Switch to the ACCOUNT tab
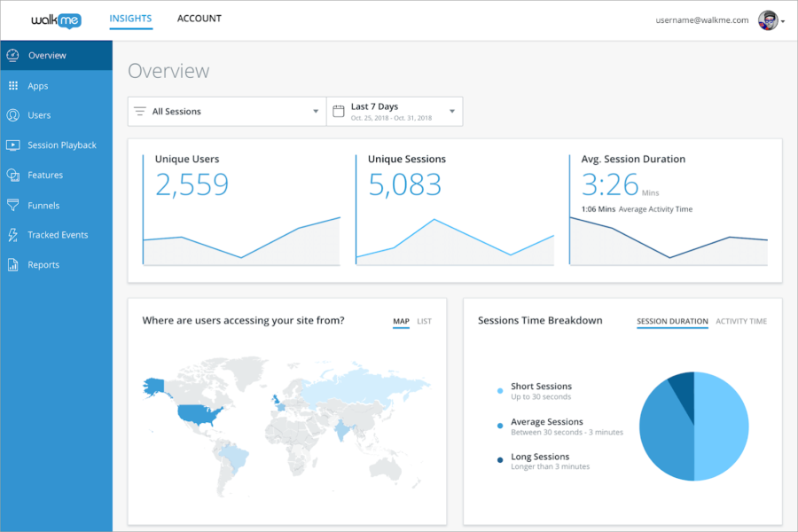Screen dimensions: 798x532 tap(199, 19)
